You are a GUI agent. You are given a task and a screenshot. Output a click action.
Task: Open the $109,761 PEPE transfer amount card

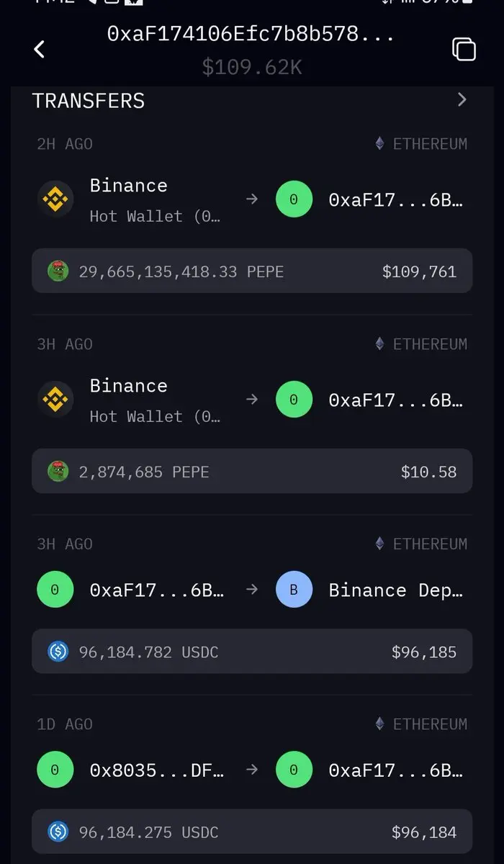tap(252, 271)
